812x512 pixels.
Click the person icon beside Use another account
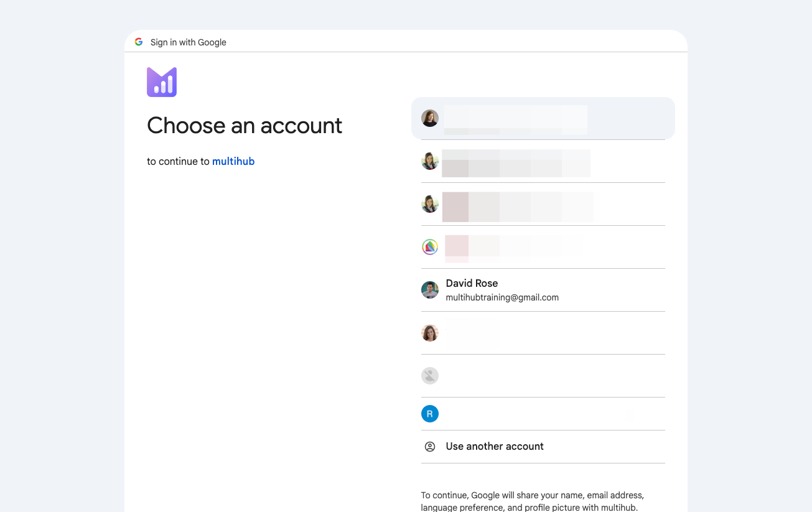pos(430,447)
